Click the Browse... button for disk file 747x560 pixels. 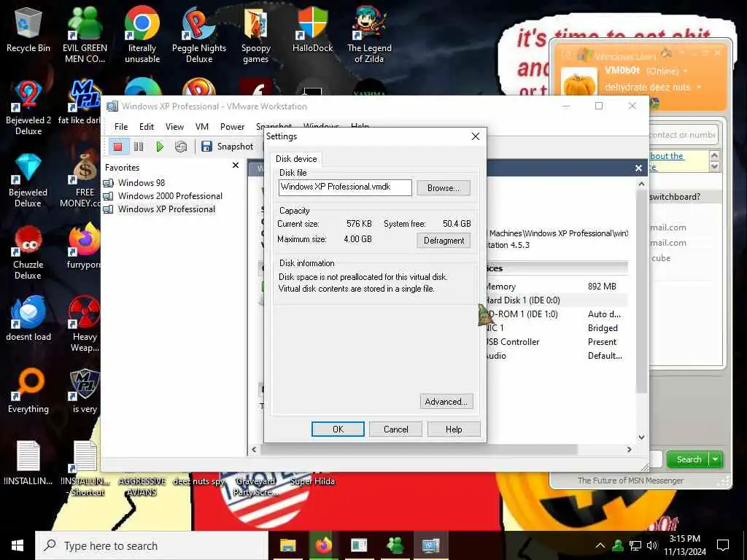pyautogui.click(x=443, y=188)
